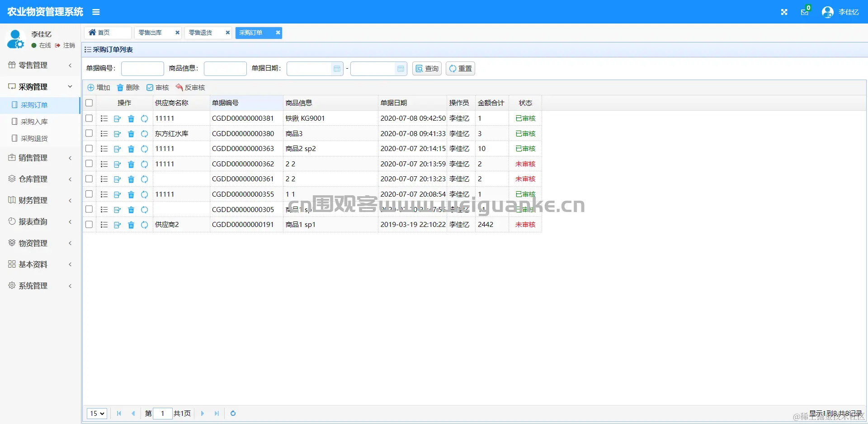Image resolution: width=868 pixels, height=424 pixels.
Task: Toggle the select-all header checkbox
Action: pos(89,103)
